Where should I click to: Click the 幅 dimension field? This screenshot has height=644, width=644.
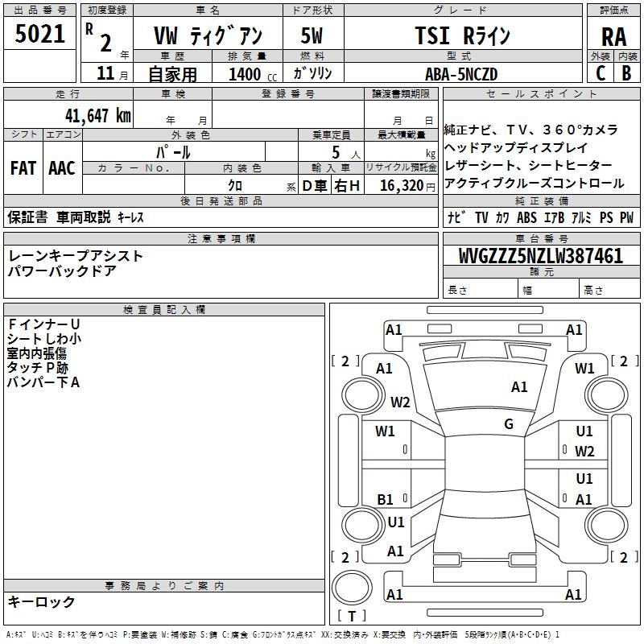pyautogui.click(x=549, y=290)
